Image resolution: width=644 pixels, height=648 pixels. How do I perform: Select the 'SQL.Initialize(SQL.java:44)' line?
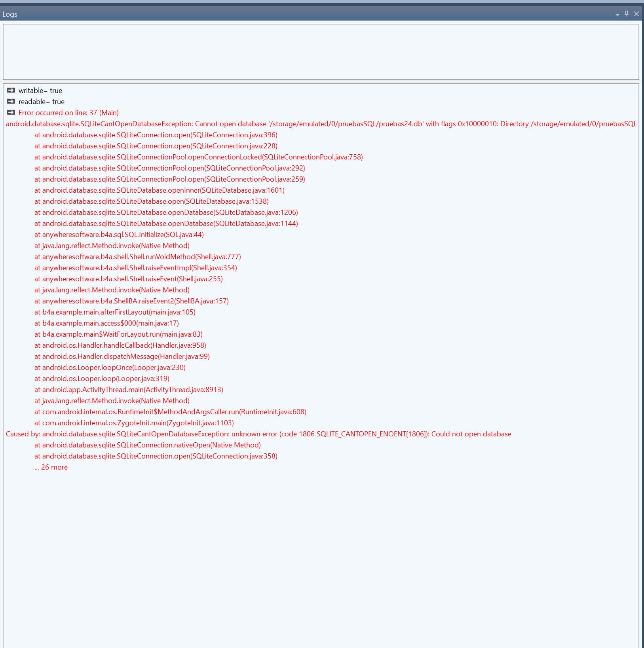119,235
